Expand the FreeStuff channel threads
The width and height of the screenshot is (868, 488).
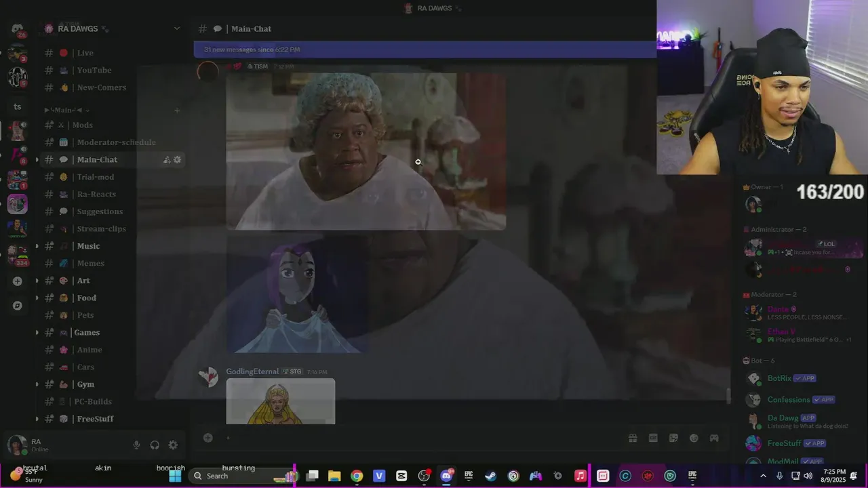coord(37,419)
